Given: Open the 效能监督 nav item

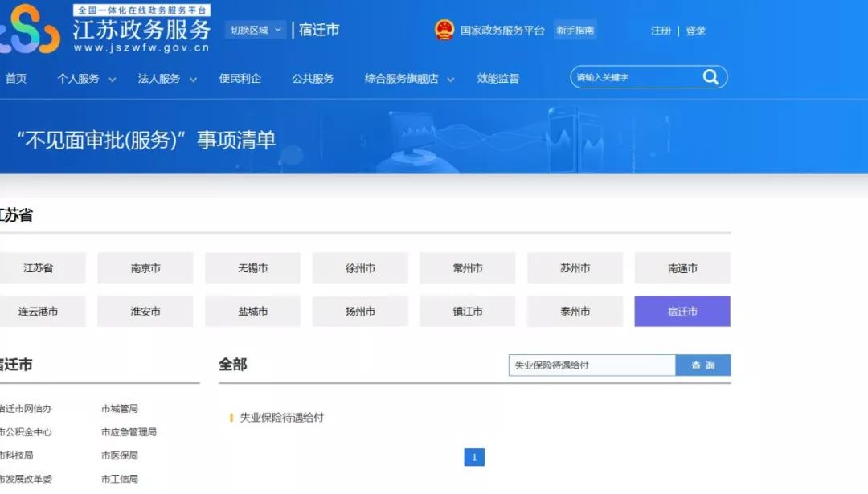Looking at the screenshot, I should [x=497, y=79].
